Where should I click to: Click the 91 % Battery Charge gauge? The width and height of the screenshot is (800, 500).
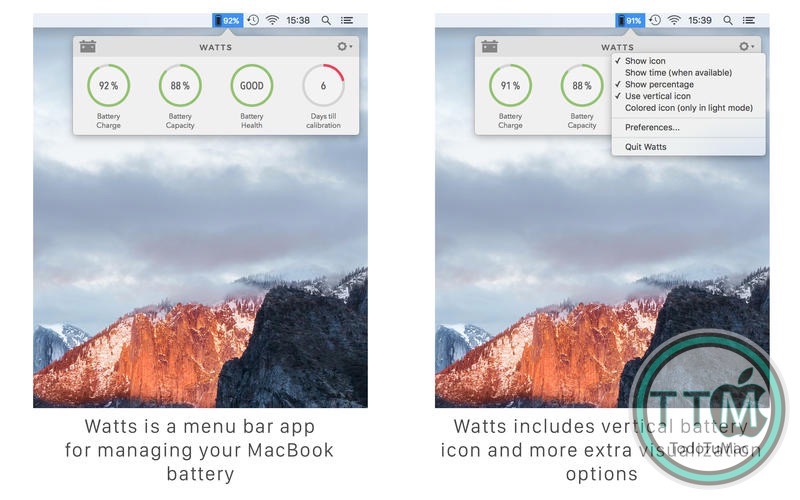click(x=510, y=85)
